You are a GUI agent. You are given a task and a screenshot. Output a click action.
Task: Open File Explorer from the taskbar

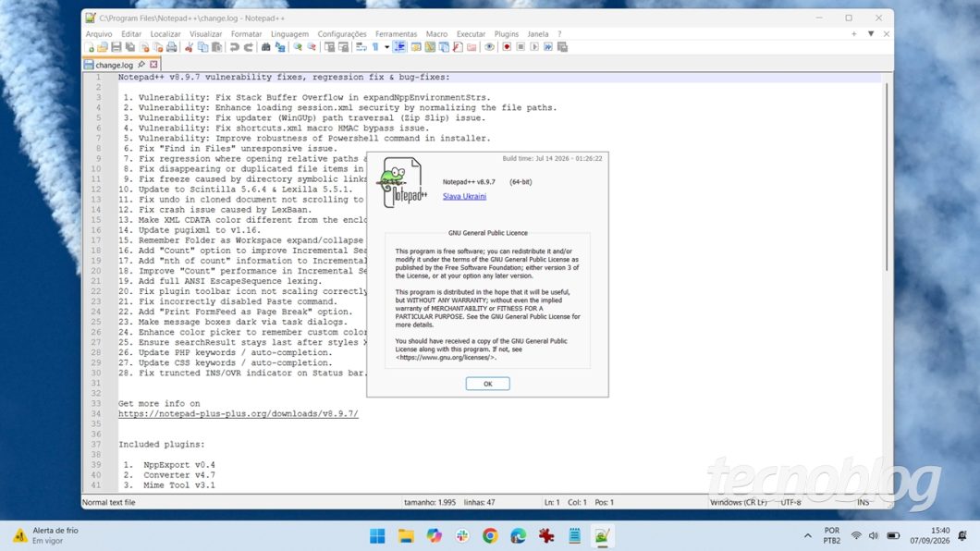pos(406,536)
